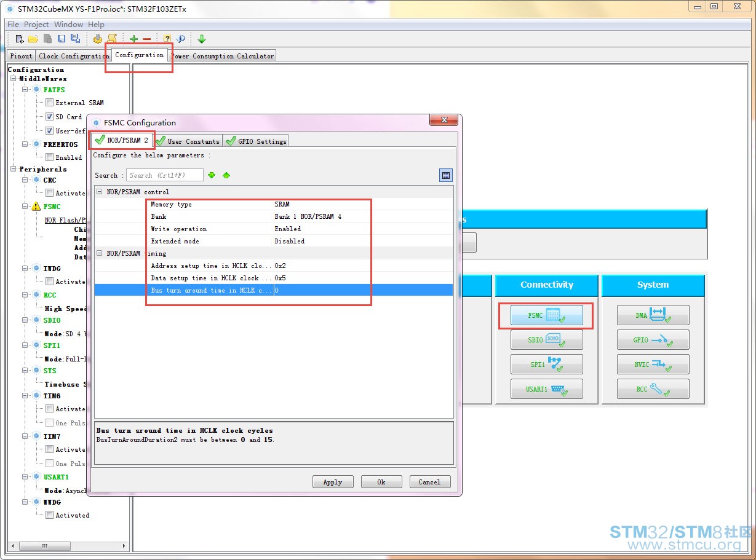Toggle FATFS External SRAM checkbox

coord(50,103)
